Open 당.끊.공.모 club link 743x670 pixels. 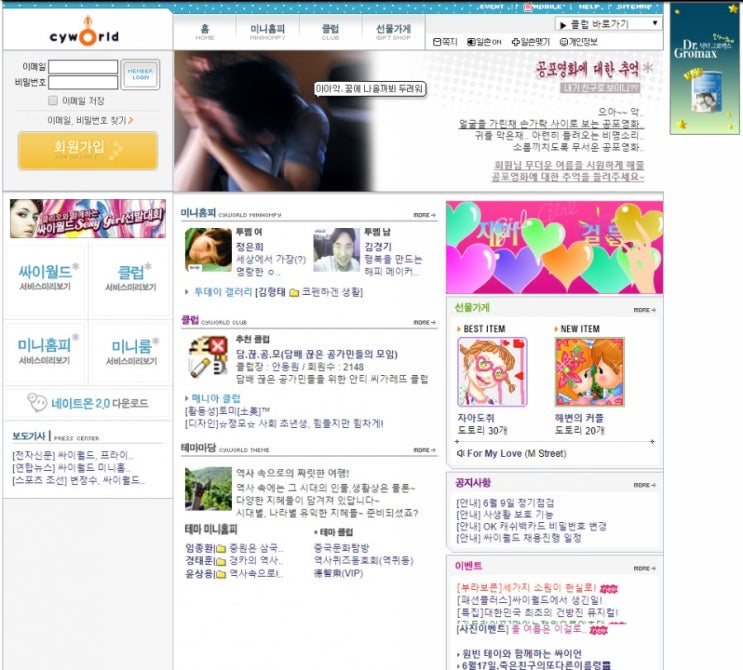(317, 354)
